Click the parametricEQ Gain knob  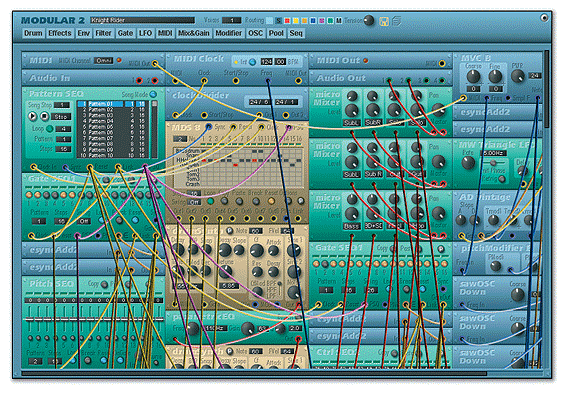pos(248,328)
